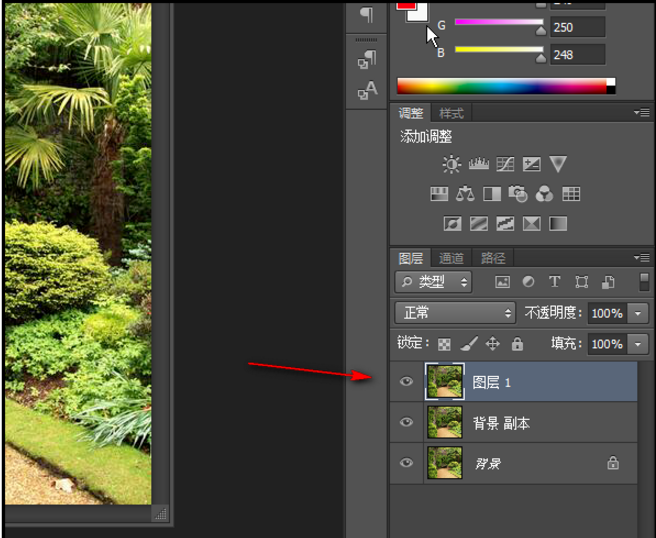The width and height of the screenshot is (656, 538).
Task: Toggle visibility of the 背景 layer
Action: coord(406,463)
